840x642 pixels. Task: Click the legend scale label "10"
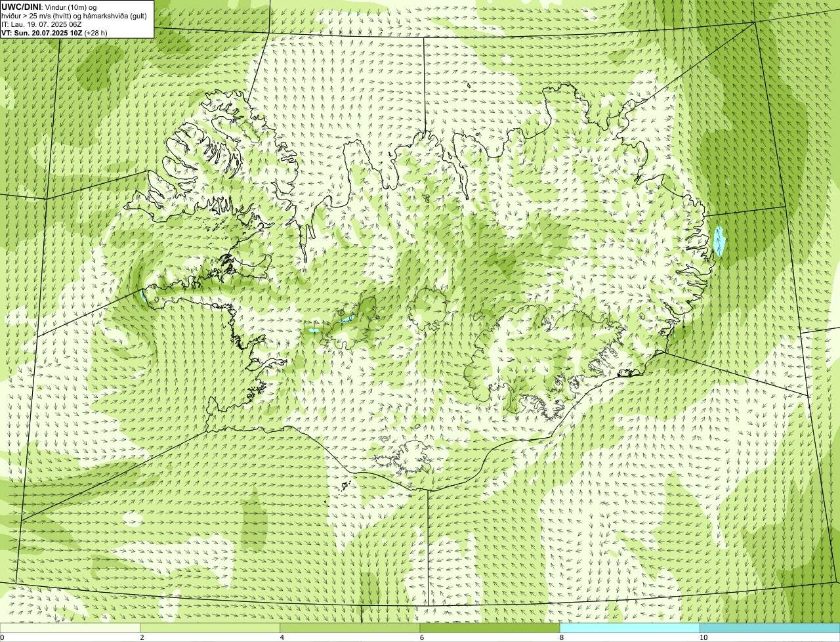703,638
